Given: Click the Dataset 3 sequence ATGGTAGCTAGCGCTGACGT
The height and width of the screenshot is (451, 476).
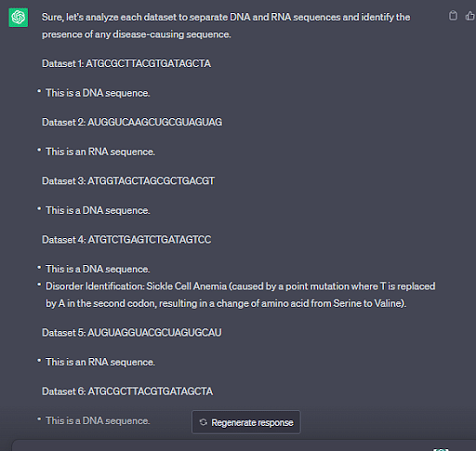Looking at the screenshot, I should (x=152, y=180).
